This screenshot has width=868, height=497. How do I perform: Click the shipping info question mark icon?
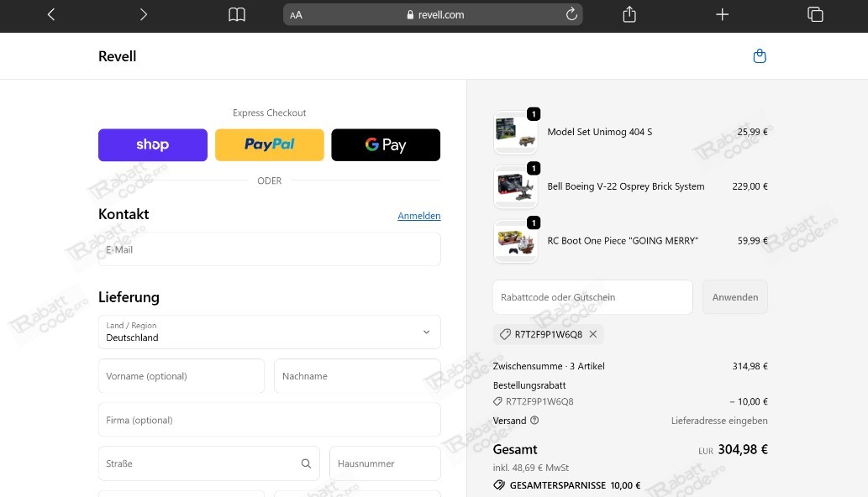tap(534, 421)
